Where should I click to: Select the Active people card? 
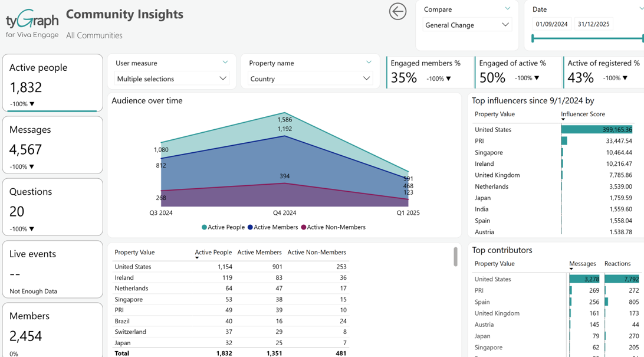52,83
